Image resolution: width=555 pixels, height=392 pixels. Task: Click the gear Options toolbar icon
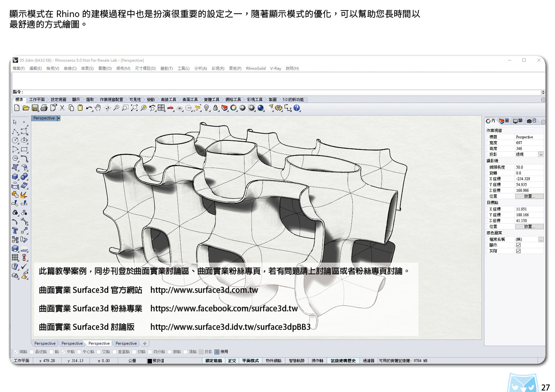pyautogui.click(x=278, y=108)
